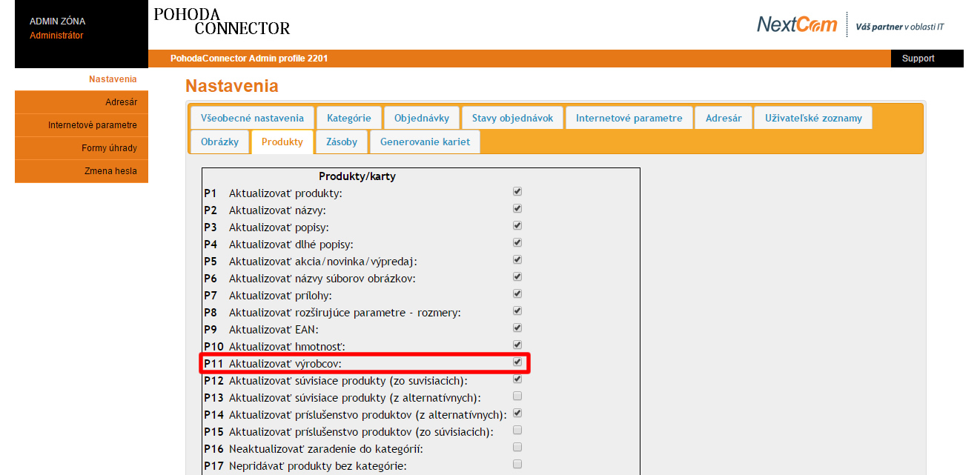Open Internetové parametre in the left sidebar
Image resolution: width=980 pixels, height=475 pixels.
[x=82, y=125]
